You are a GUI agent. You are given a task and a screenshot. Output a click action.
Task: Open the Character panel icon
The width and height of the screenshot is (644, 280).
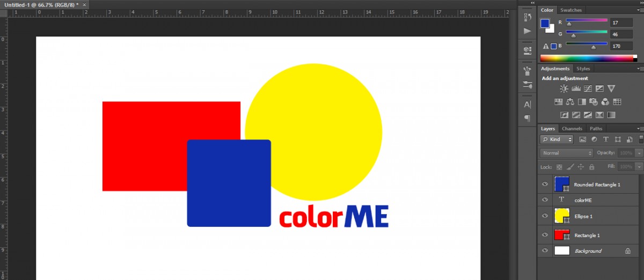click(x=527, y=105)
